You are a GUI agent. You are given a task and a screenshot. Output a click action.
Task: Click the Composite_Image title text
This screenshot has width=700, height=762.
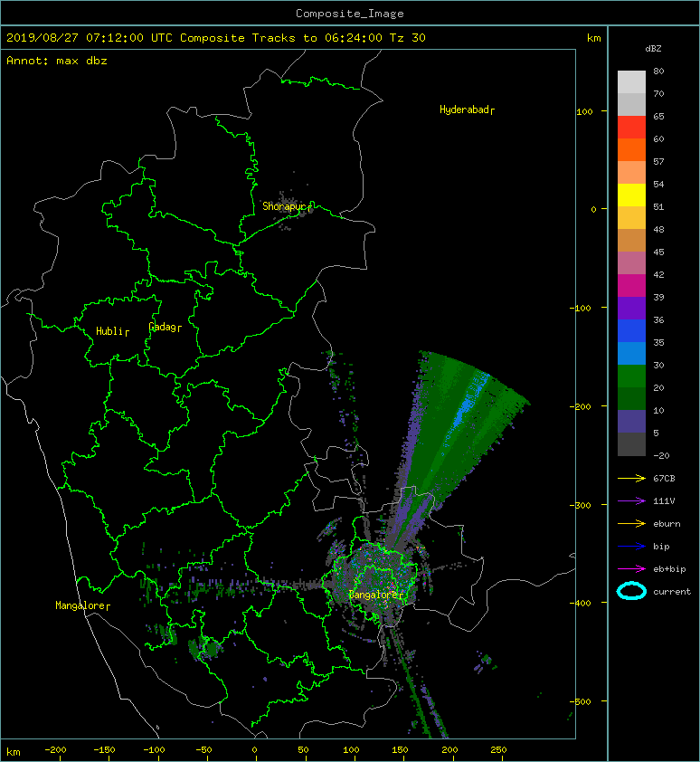[350, 14]
